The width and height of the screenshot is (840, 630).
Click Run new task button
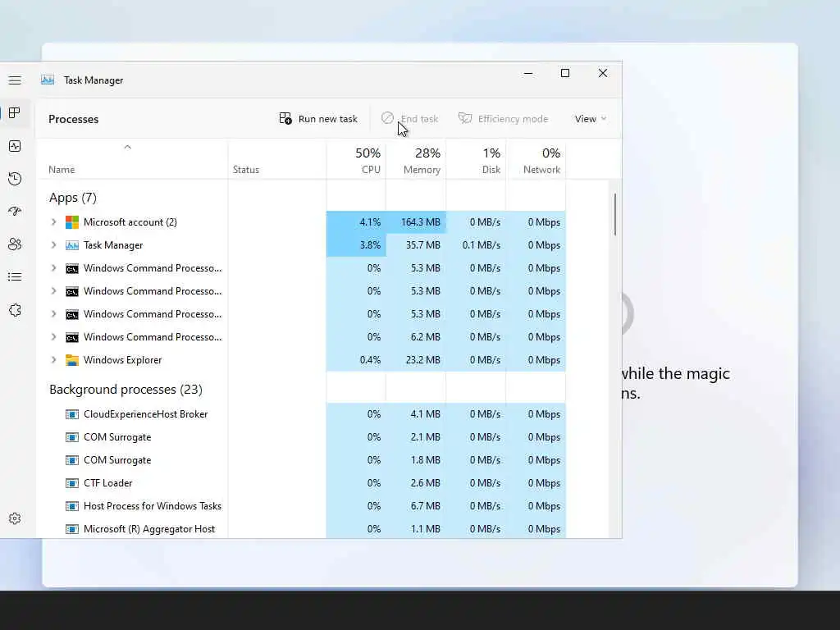pyautogui.click(x=318, y=118)
